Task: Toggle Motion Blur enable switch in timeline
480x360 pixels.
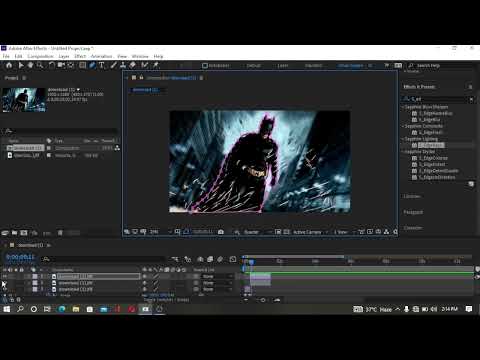Action: [220, 259]
